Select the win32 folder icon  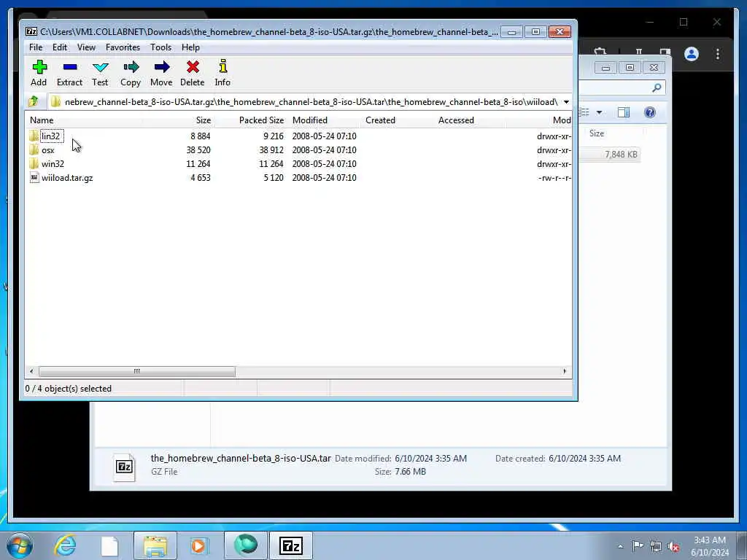[x=34, y=164]
